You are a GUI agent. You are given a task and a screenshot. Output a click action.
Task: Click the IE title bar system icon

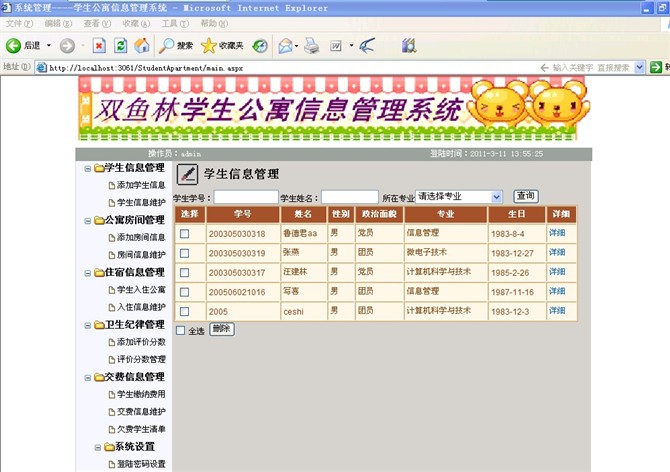point(6,7)
